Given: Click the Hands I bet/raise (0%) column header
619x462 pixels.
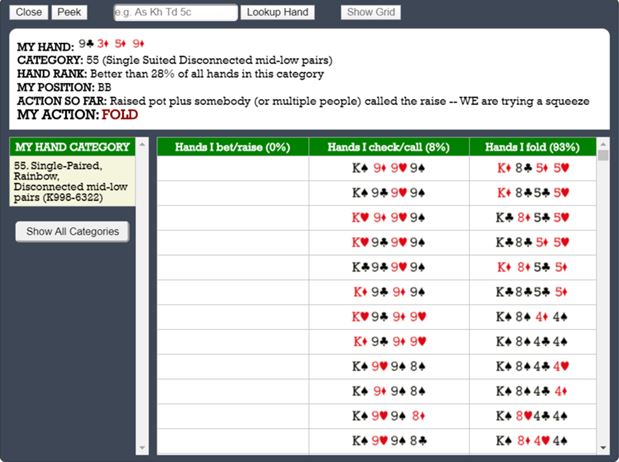Looking at the screenshot, I should (x=233, y=147).
